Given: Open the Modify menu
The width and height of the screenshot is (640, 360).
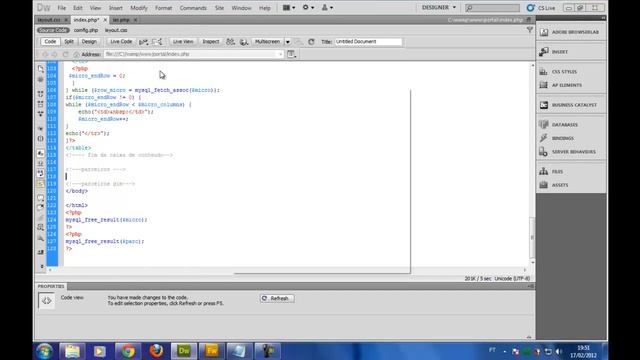Looking at the screenshot, I should coord(139,8).
